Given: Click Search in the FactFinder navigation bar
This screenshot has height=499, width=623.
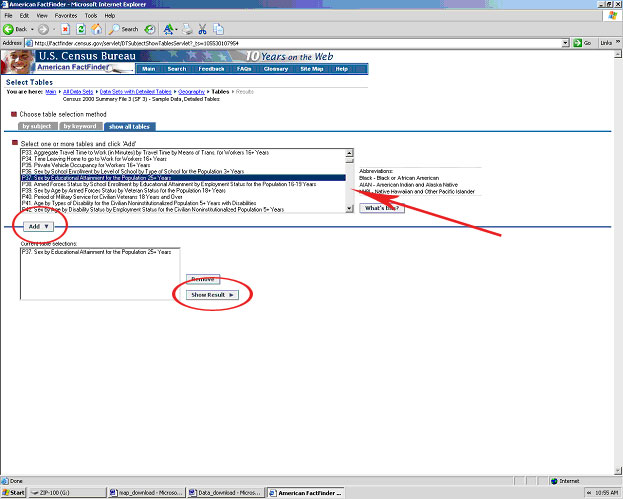Looking at the screenshot, I should [177, 69].
